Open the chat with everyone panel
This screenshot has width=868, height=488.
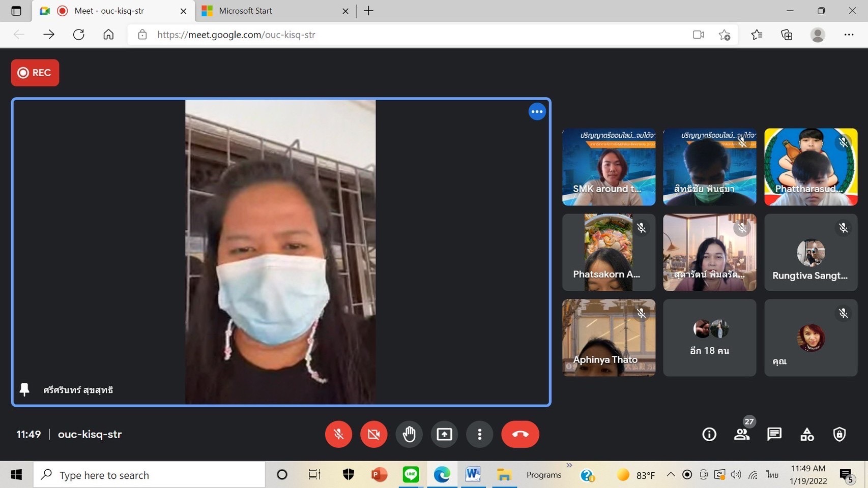(774, 434)
